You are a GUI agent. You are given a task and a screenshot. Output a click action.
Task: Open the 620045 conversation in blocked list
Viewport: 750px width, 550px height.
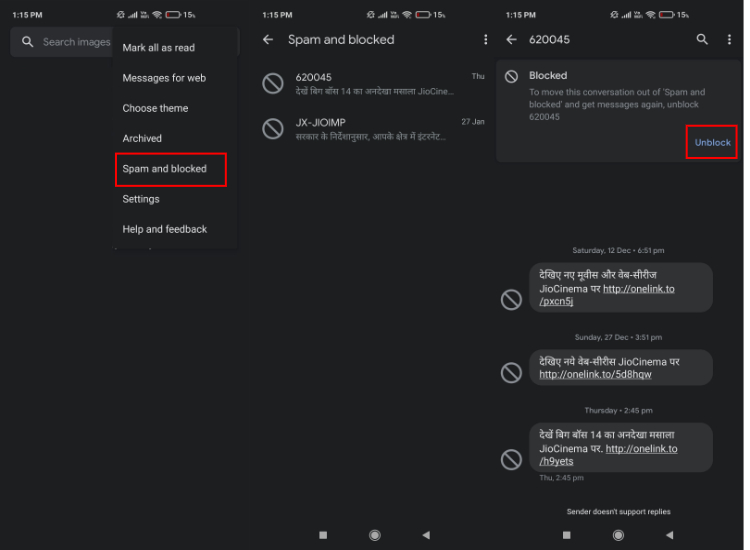click(x=373, y=84)
